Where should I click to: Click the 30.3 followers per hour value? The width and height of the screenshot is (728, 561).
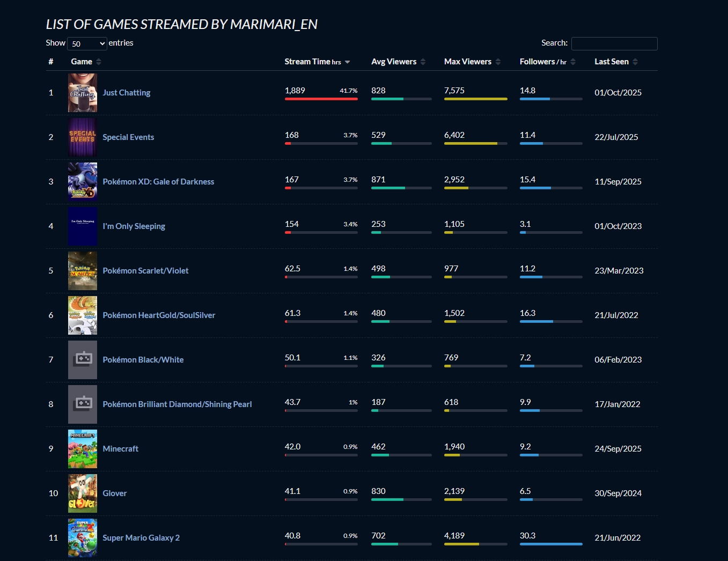coord(528,536)
